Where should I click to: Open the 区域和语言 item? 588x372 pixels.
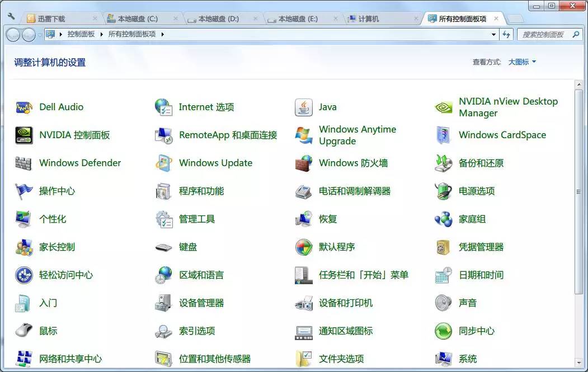coord(190,275)
